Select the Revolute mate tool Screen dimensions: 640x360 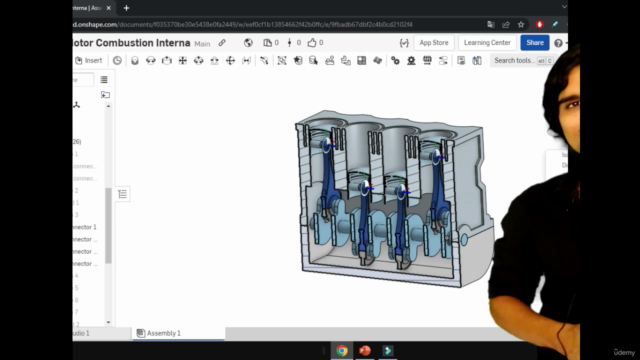[151, 60]
